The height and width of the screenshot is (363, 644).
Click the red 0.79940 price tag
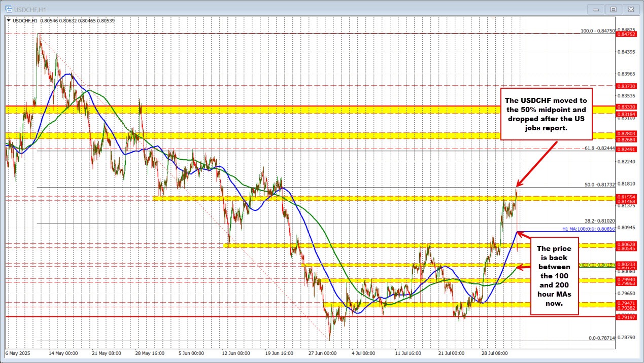[627, 279]
